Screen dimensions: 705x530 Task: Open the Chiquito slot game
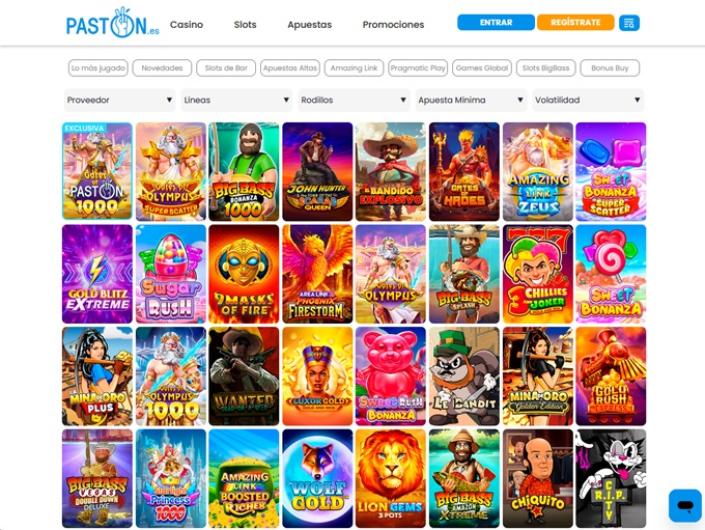tap(538, 478)
